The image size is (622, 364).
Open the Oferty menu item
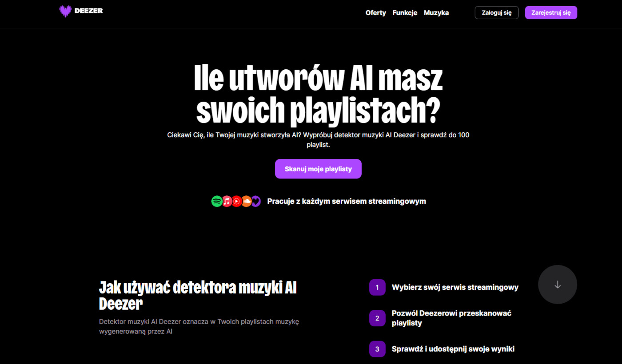(376, 13)
